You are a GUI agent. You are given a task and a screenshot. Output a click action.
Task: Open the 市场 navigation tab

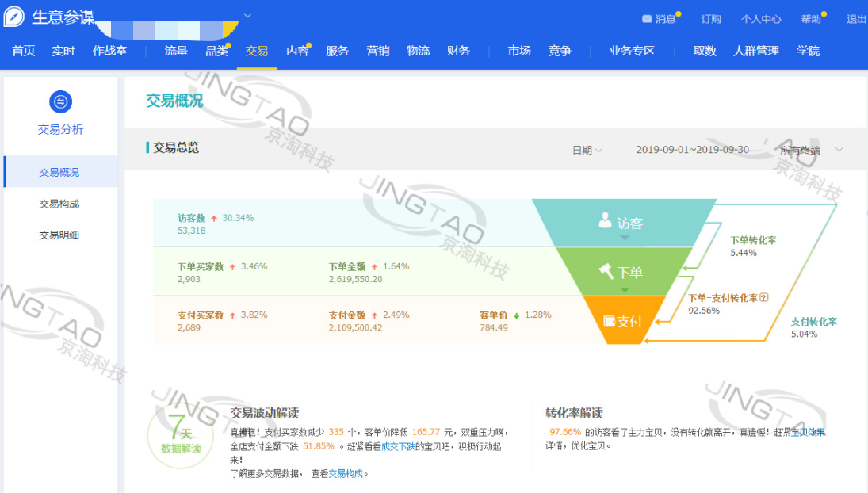(519, 51)
